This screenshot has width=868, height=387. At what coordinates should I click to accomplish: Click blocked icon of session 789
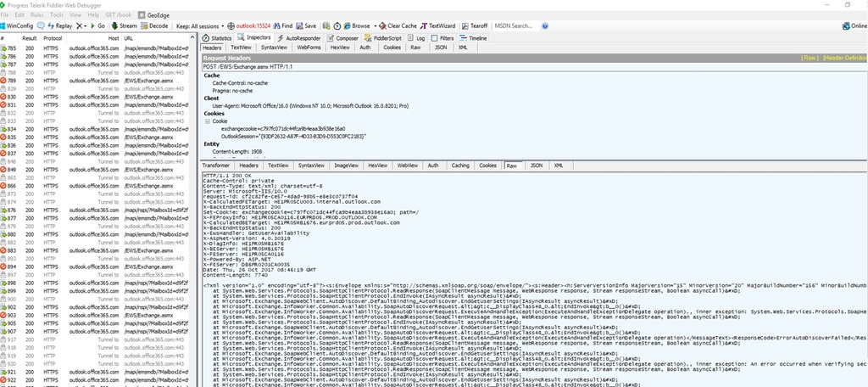click(3, 81)
